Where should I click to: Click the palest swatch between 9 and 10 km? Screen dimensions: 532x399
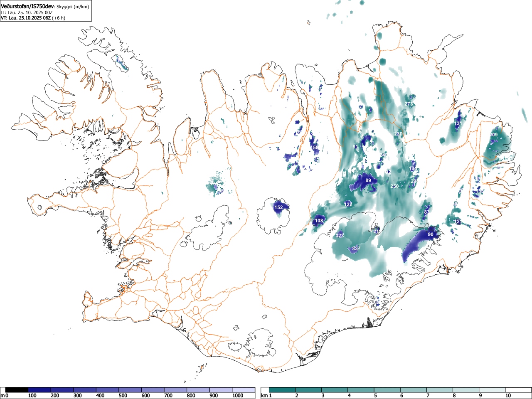(492, 390)
